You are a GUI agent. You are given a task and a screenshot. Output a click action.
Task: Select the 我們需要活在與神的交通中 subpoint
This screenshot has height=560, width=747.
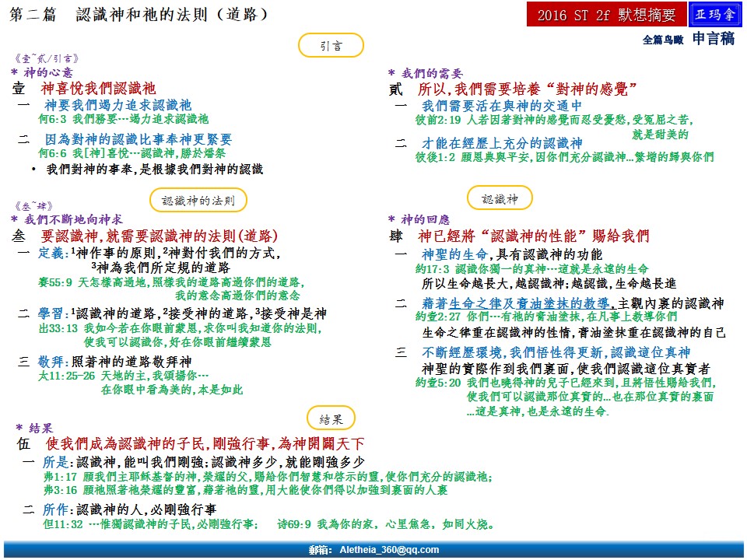click(501, 106)
